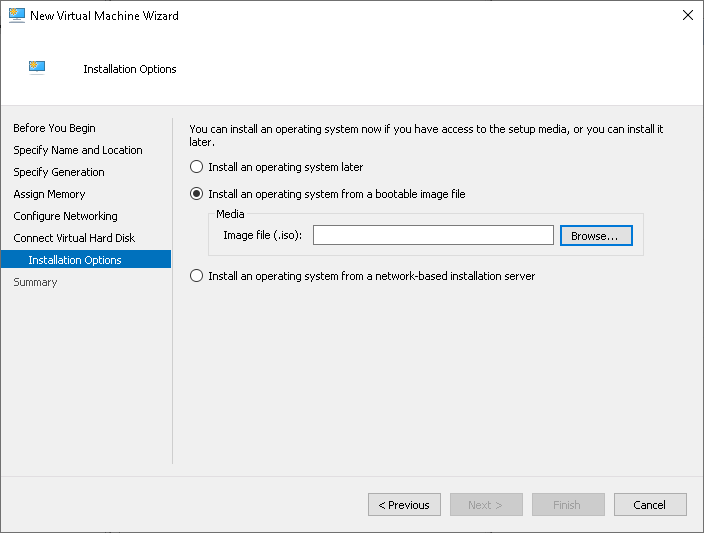Screen dimensions: 704x533
Task: Go to the Before You Begin step
Action: coord(54,128)
